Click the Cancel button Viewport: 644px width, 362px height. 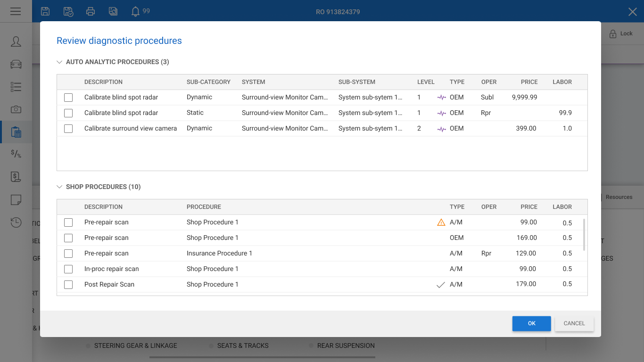tap(574, 323)
